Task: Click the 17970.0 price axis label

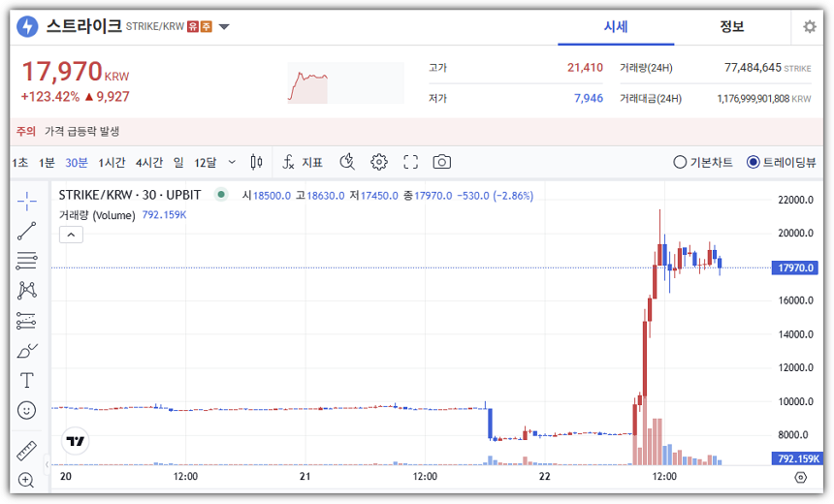Action: 795,268
